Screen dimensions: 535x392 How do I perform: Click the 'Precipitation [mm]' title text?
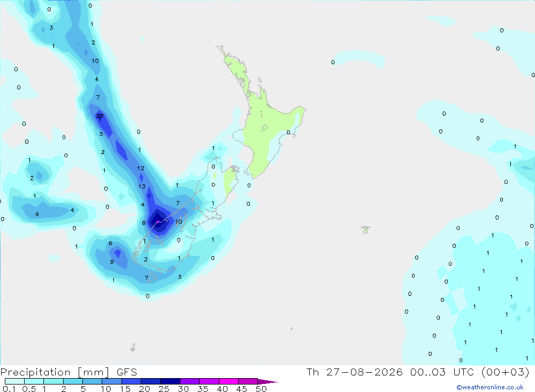pyautogui.click(x=55, y=372)
